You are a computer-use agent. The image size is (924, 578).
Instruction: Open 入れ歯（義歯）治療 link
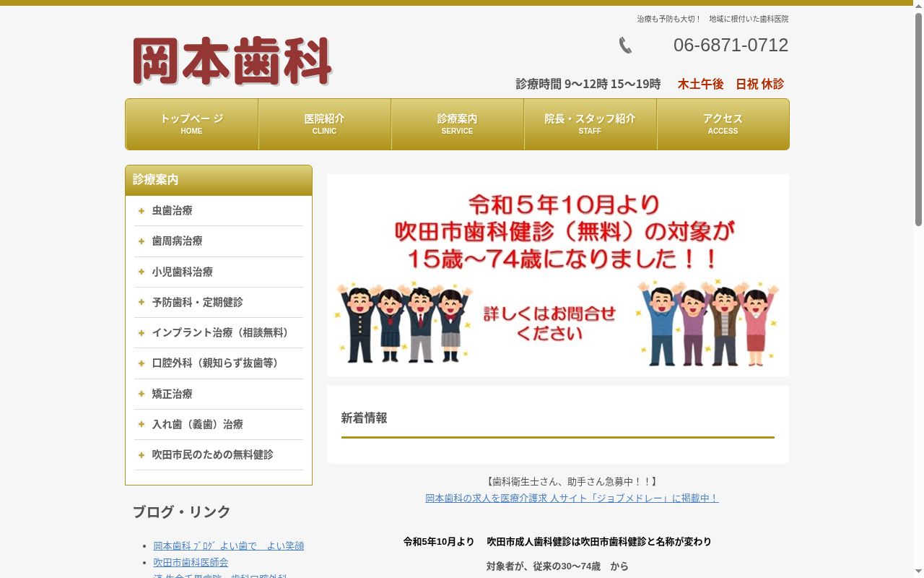[197, 424]
